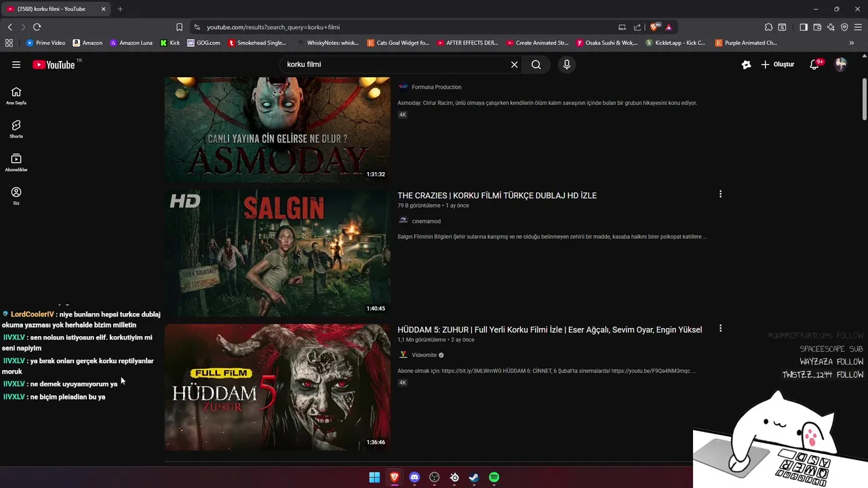Viewport: 868px width, 488px height.
Task: Open the tab search button
Action: tap(782, 27)
